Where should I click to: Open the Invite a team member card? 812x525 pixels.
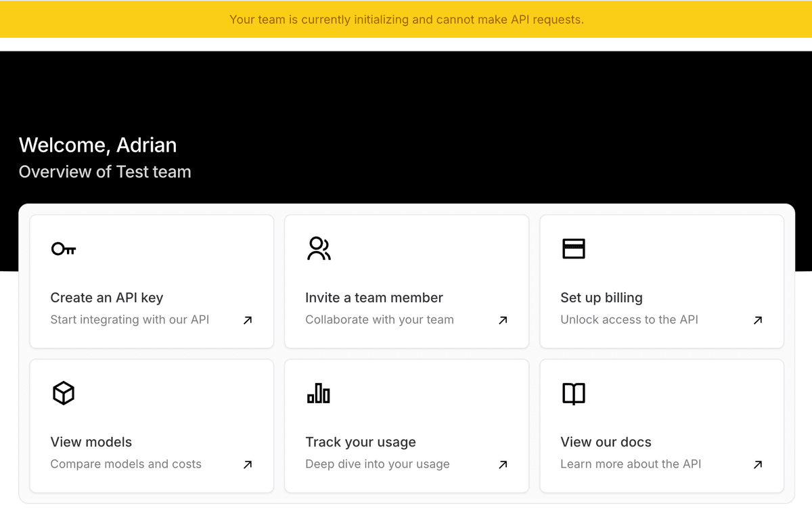tap(406, 281)
